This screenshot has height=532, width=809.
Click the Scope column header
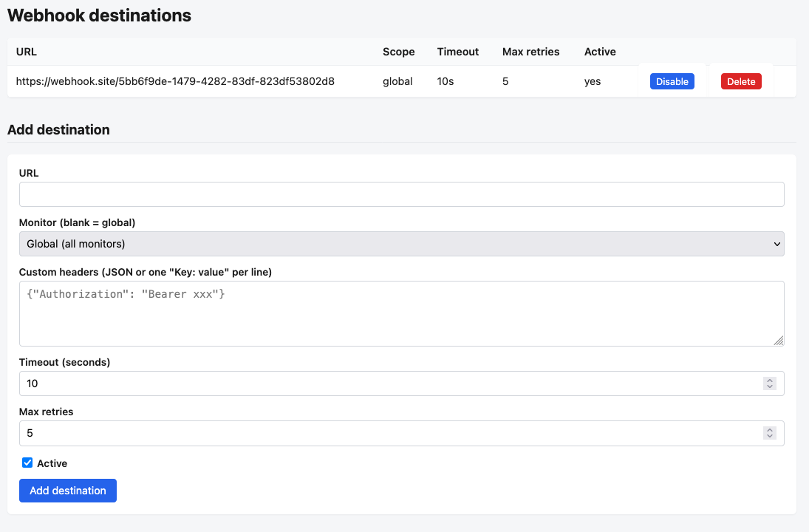click(398, 52)
